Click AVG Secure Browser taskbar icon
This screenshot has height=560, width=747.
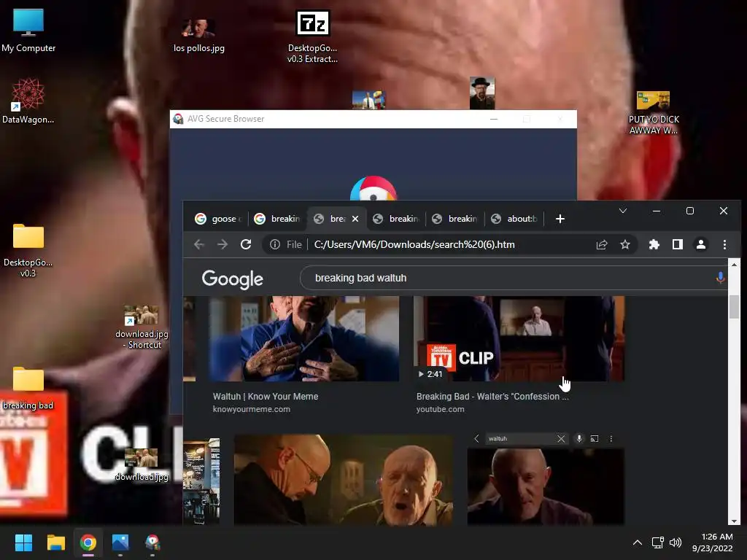152,542
